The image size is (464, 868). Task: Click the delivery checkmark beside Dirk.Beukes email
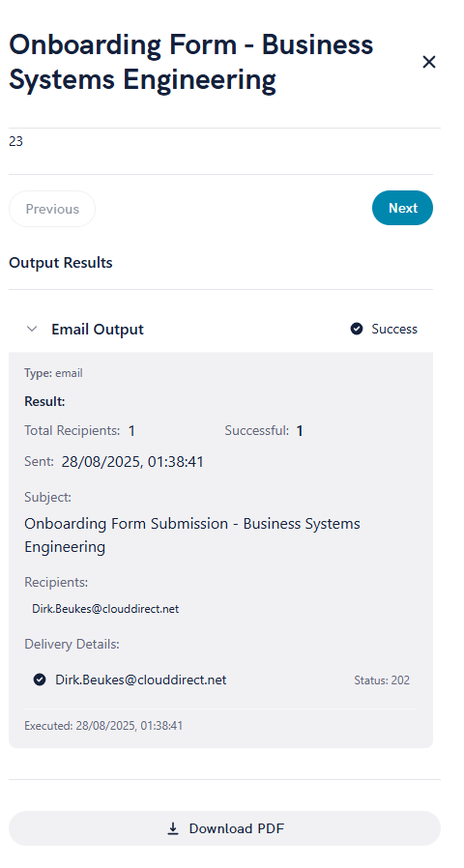[x=40, y=680]
